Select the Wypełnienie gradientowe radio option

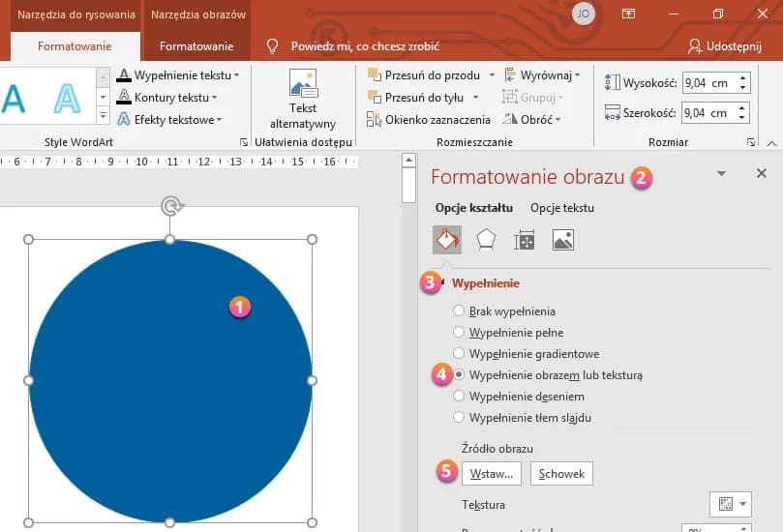459,354
